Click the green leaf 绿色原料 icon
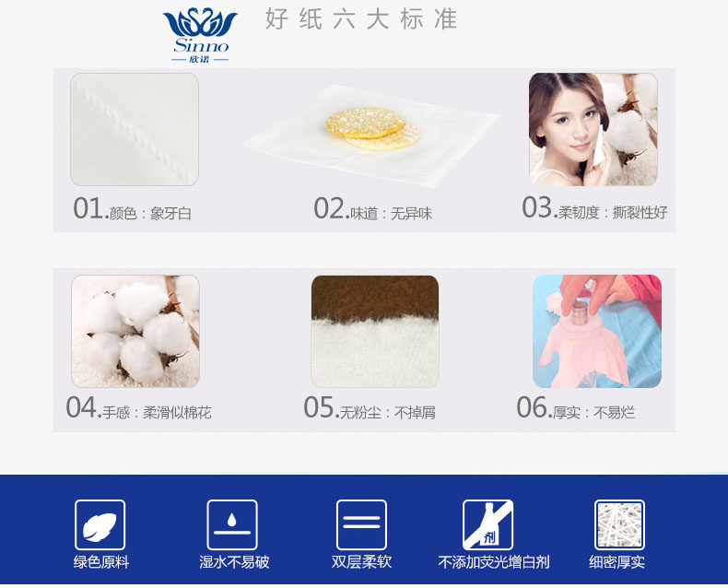 (100, 524)
